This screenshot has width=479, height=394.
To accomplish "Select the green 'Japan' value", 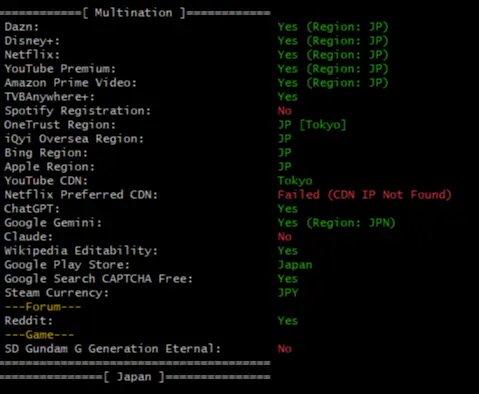I will tap(295, 265).
